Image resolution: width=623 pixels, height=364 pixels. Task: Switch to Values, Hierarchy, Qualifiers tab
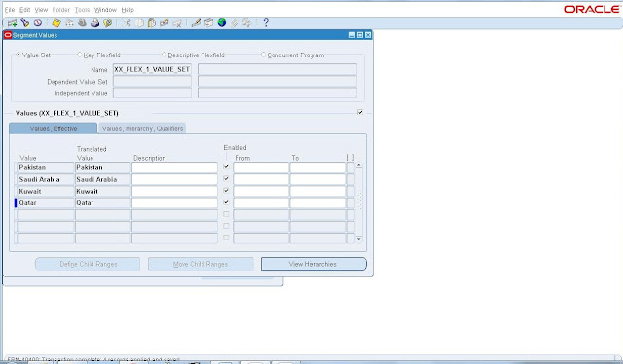pos(142,128)
